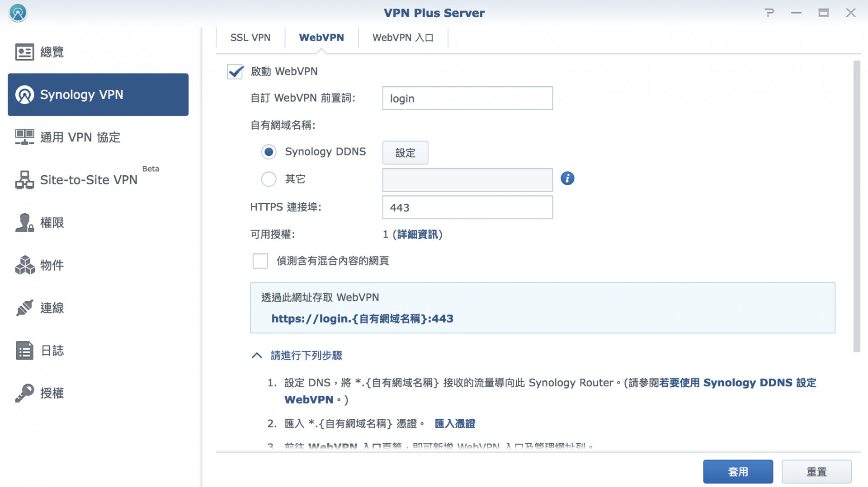Open the 日誌 log icon
868x487 pixels.
click(24, 351)
